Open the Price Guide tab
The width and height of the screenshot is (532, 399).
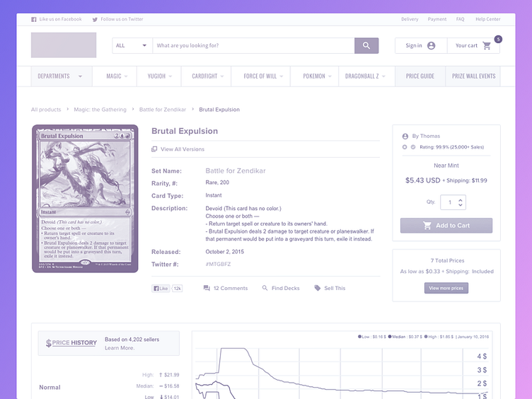[x=420, y=76]
